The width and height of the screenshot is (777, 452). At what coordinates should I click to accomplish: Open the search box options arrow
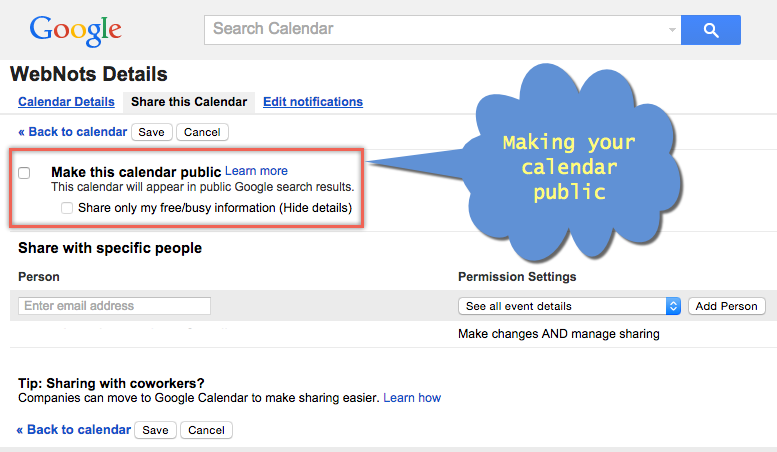click(x=672, y=30)
